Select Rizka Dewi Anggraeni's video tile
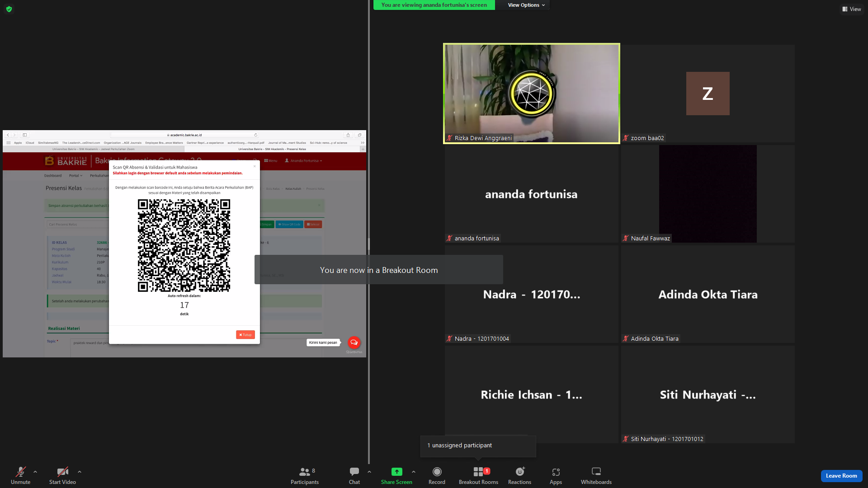Image resolution: width=868 pixels, height=488 pixels. pyautogui.click(x=532, y=94)
